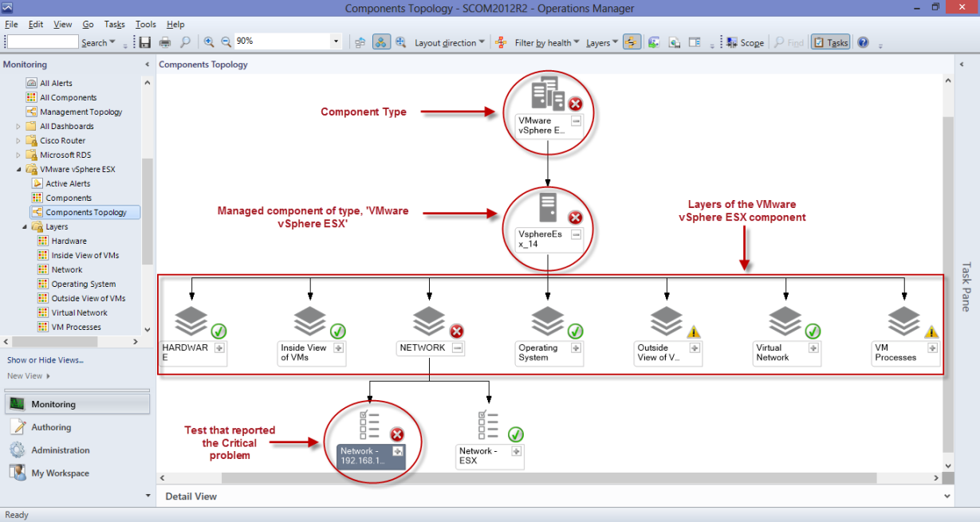Expand the HARDWARE node plus box
The image size is (980, 522).
click(220, 347)
